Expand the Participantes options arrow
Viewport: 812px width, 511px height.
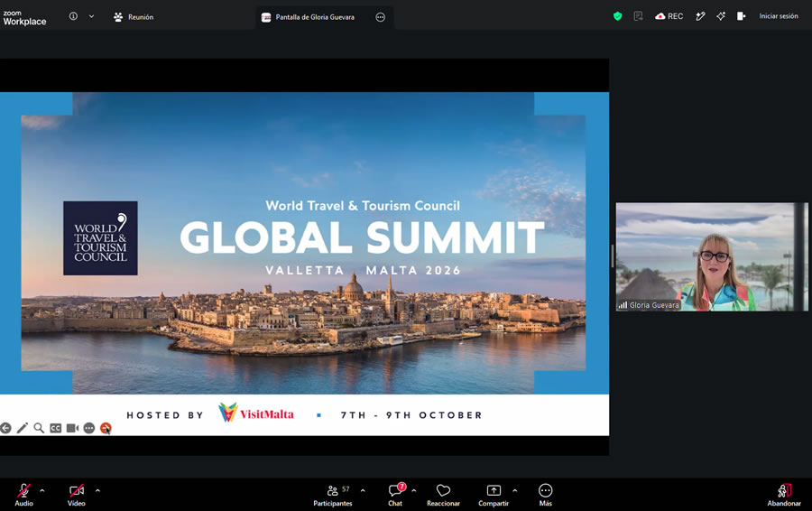click(x=363, y=490)
